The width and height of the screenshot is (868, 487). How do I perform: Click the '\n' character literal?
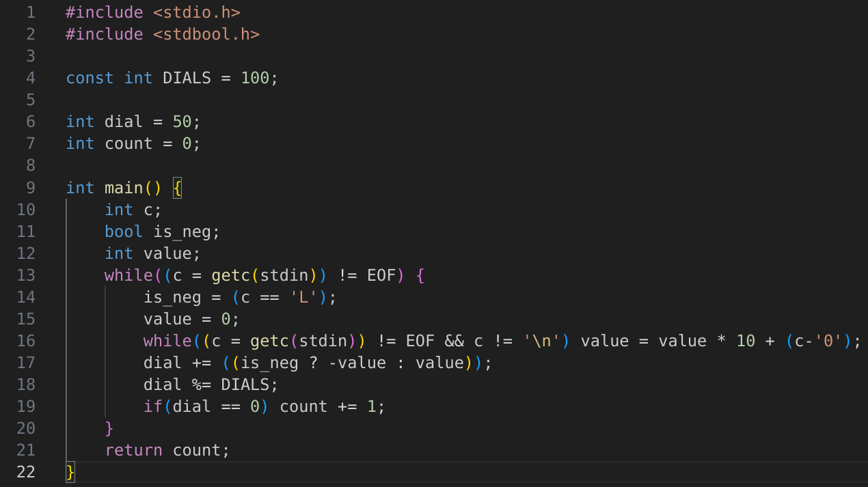[541, 341]
